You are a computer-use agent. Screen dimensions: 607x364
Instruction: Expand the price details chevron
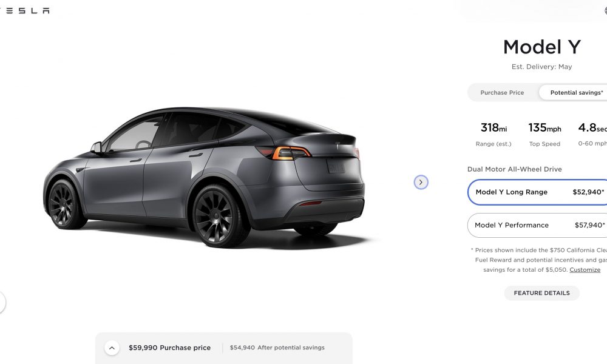[x=112, y=348]
